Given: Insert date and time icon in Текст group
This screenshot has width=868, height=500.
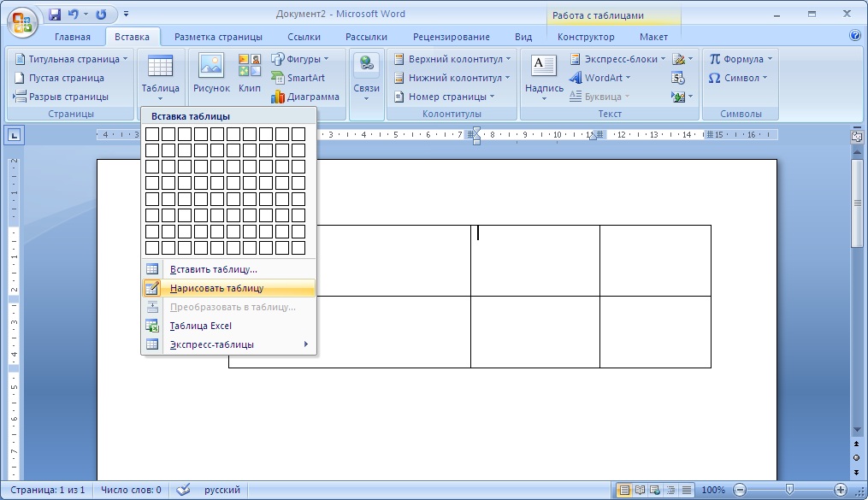Looking at the screenshot, I should coord(679,78).
